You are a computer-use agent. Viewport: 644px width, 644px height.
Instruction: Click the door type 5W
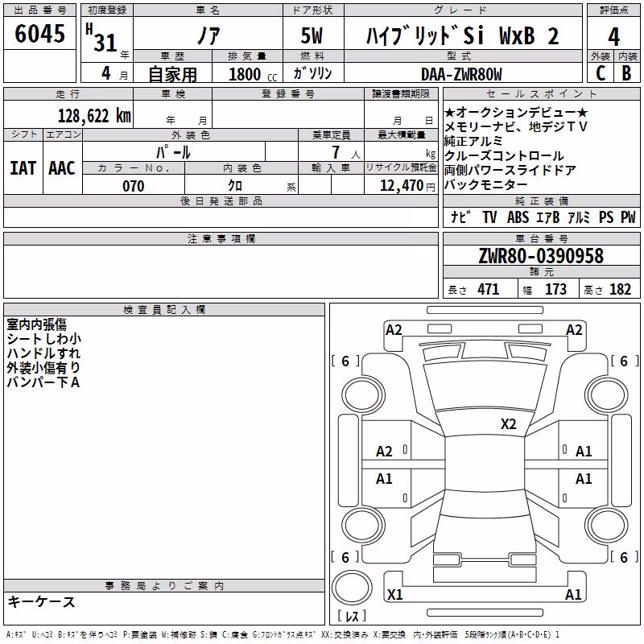pos(312,35)
